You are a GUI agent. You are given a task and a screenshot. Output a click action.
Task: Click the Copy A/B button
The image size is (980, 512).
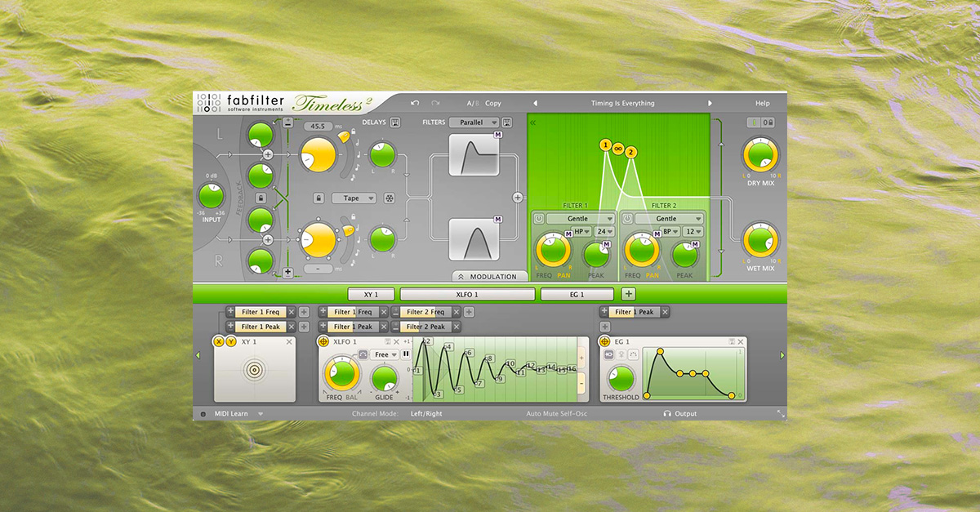(493, 104)
